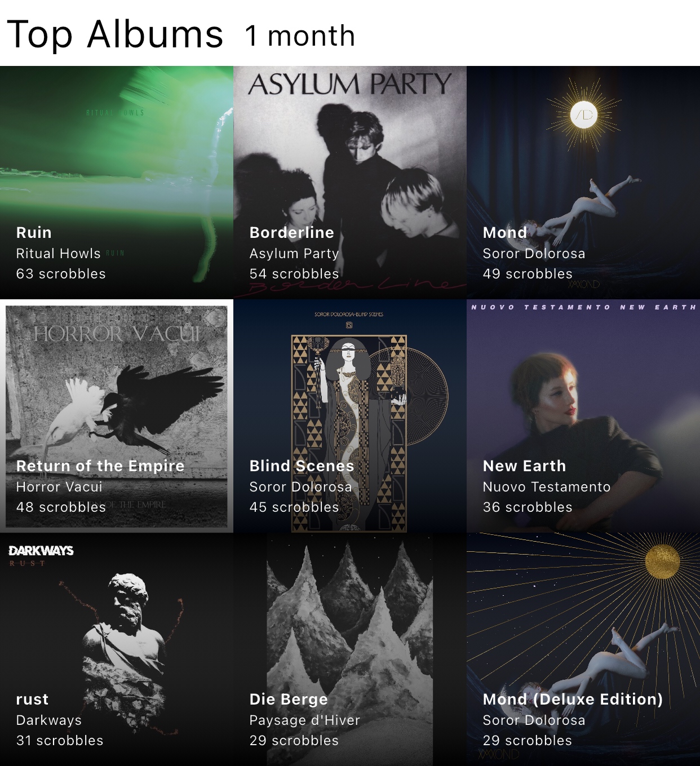Screen dimensions: 700x766
Task: Click the Paysage d'Hiver artist link
Action: pos(304,720)
